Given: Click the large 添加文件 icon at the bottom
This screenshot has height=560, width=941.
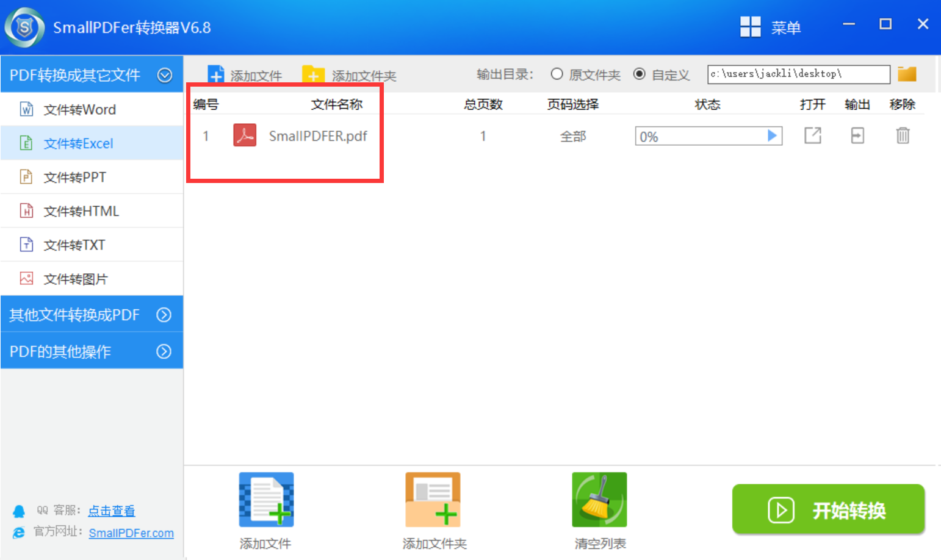Looking at the screenshot, I should tap(266, 500).
